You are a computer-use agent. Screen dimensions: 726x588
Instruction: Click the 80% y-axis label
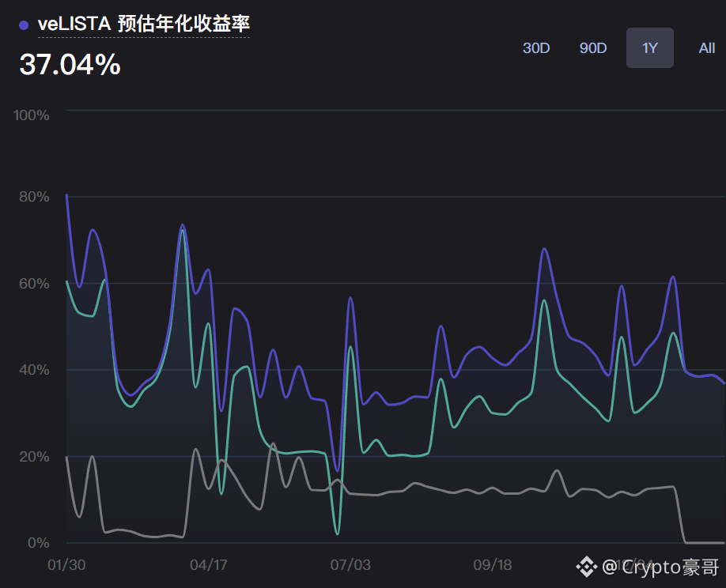tap(34, 197)
